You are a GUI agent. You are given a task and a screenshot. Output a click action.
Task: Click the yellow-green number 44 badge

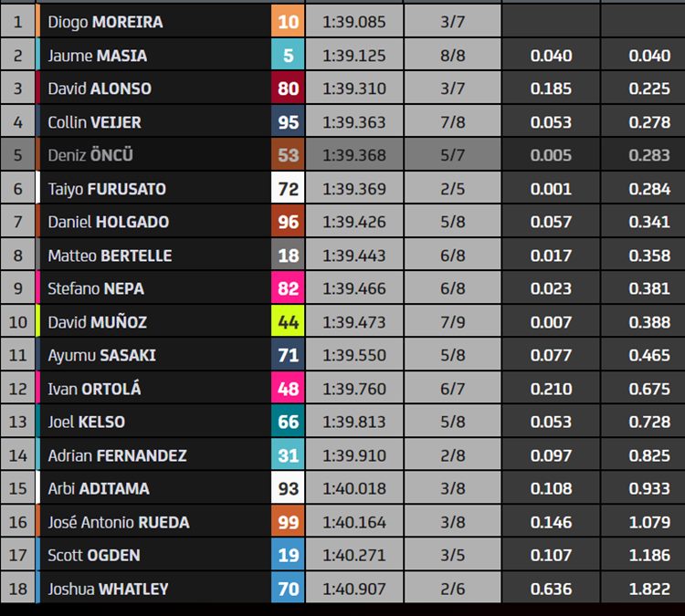point(288,322)
